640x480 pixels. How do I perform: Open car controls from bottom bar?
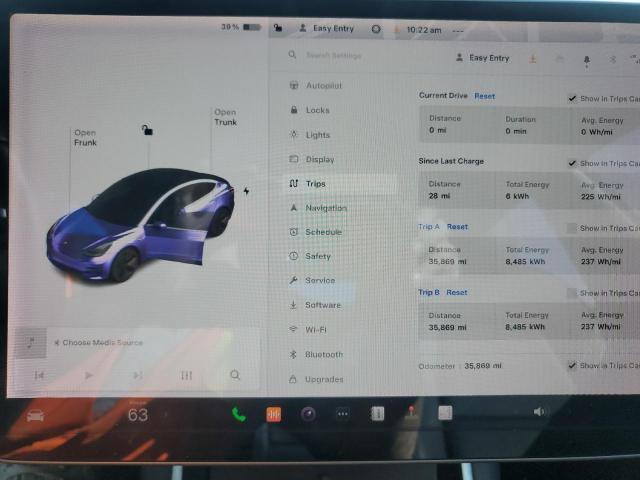(x=36, y=416)
